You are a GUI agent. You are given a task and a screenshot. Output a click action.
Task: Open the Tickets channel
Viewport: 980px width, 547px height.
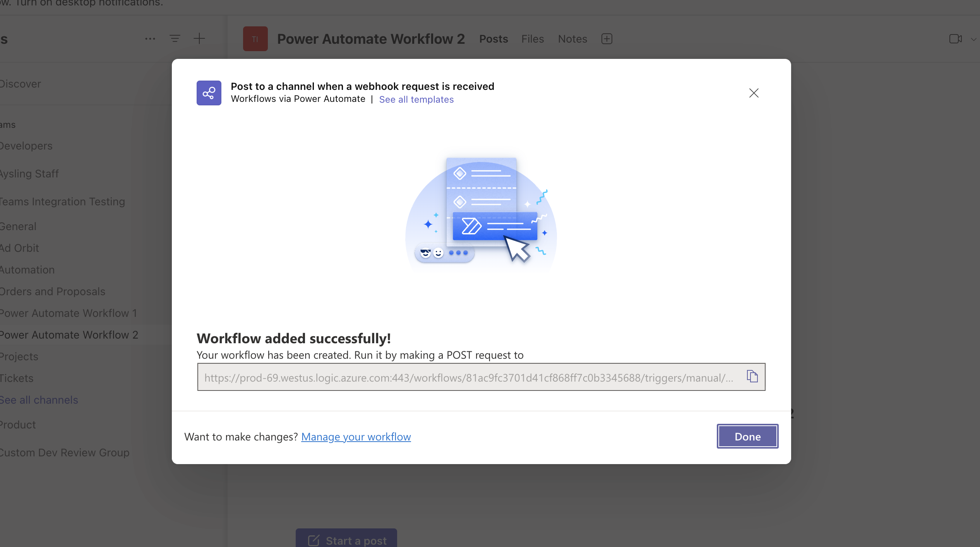17,378
